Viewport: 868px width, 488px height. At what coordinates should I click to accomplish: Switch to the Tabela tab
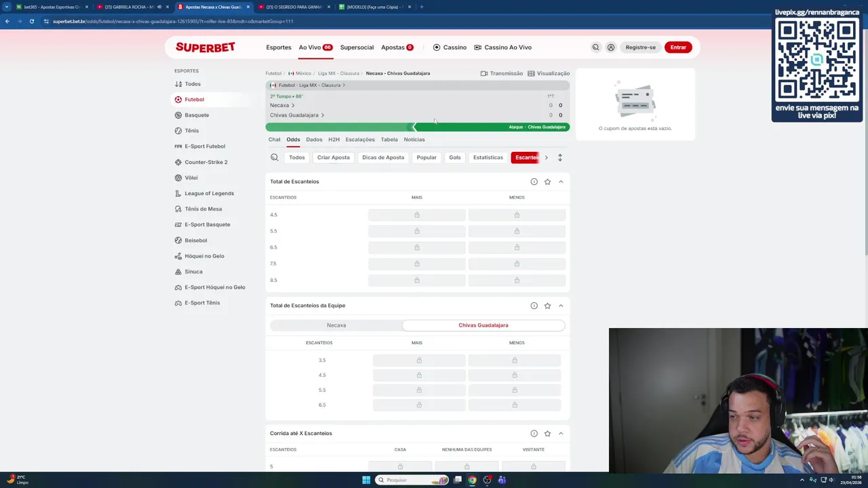[x=389, y=140]
